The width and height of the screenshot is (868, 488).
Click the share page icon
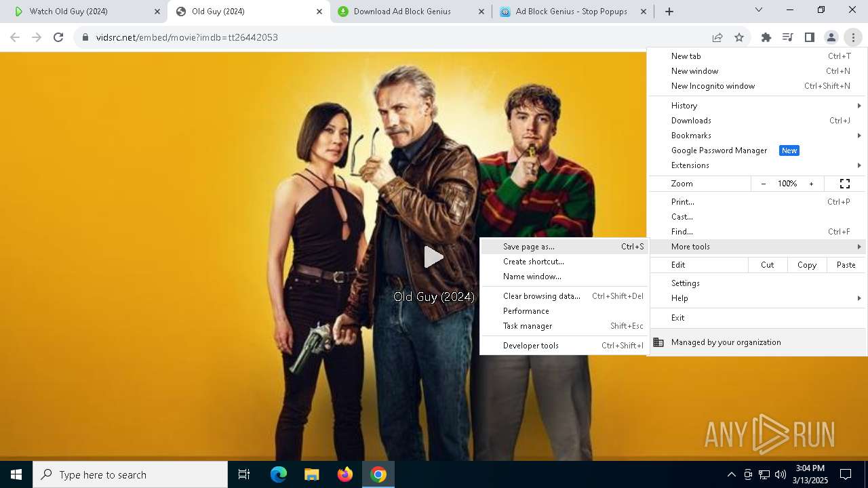point(717,37)
